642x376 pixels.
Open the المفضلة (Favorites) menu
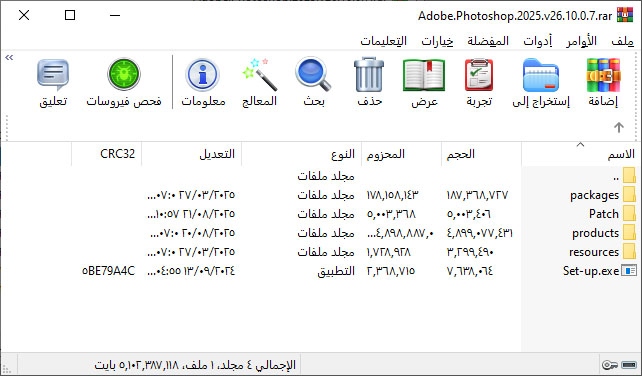pyautogui.click(x=488, y=41)
